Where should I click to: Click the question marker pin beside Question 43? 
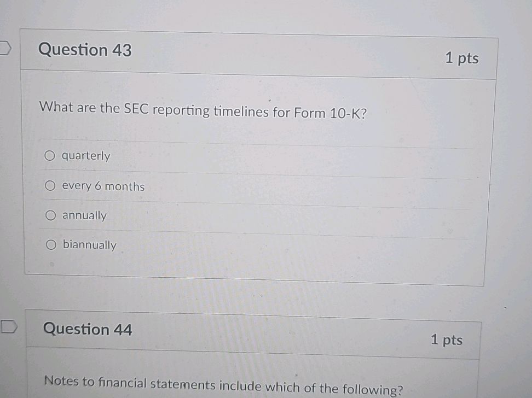(4, 48)
